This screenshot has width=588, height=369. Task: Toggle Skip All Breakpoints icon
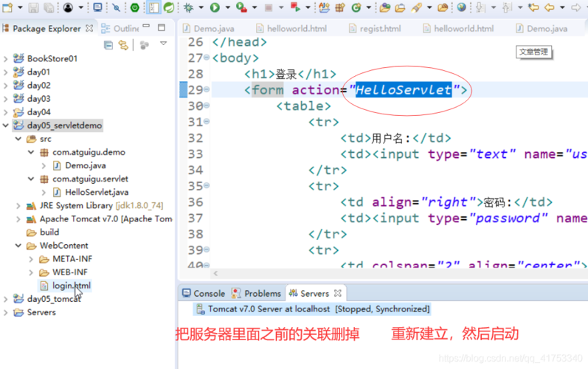pyautogui.click(x=117, y=7)
